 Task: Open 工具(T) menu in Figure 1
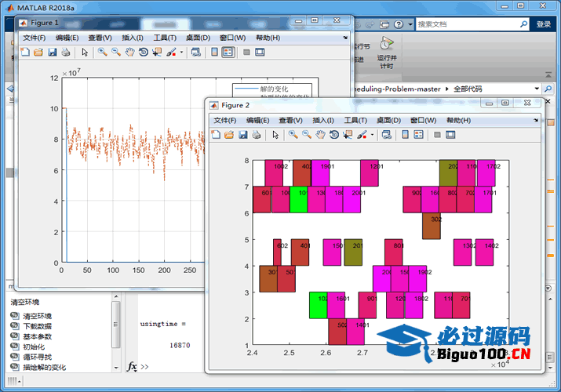pos(165,38)
